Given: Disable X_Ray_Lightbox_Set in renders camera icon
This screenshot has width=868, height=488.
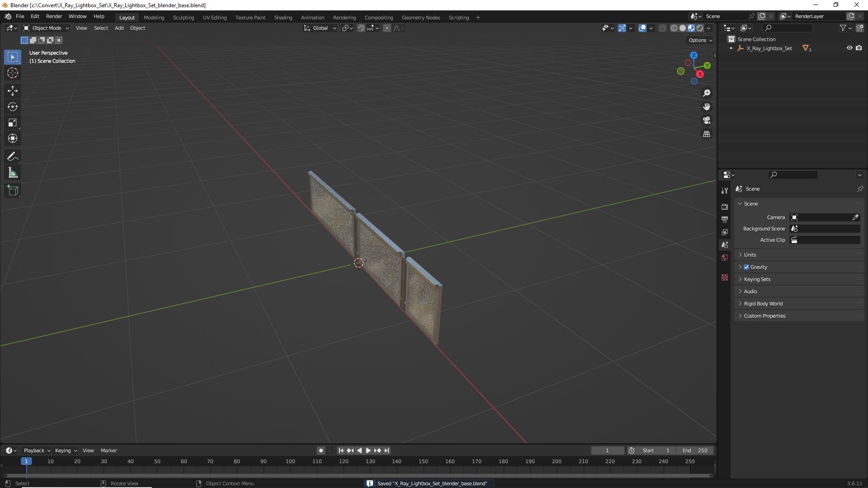Looking at the screenshot, I should pyautogui.click(x=859, y=48).
